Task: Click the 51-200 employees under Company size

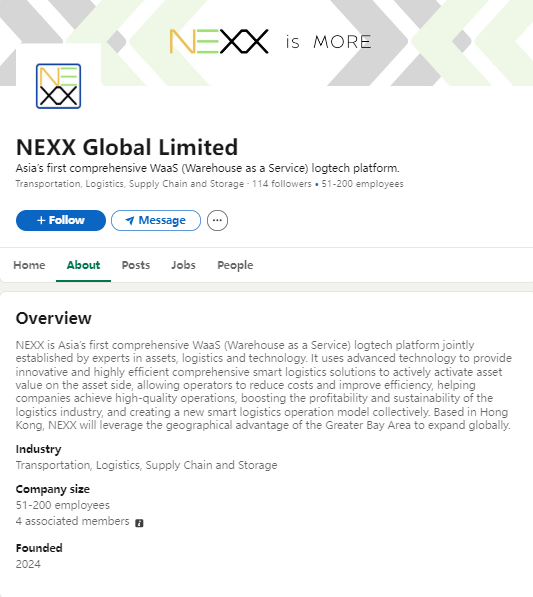Action: [x=63, y=505]
